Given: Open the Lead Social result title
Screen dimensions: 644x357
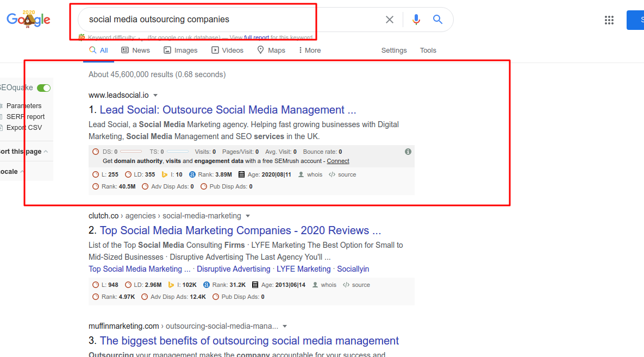Looking at the screenshot, I should tap(228, 110).
